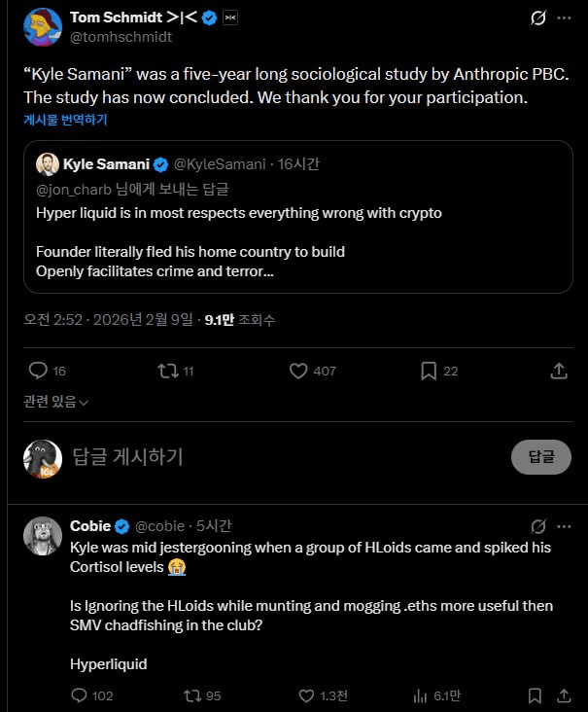Repost Cobie's comment
588x712 pixels.
(x=192, y=695)
